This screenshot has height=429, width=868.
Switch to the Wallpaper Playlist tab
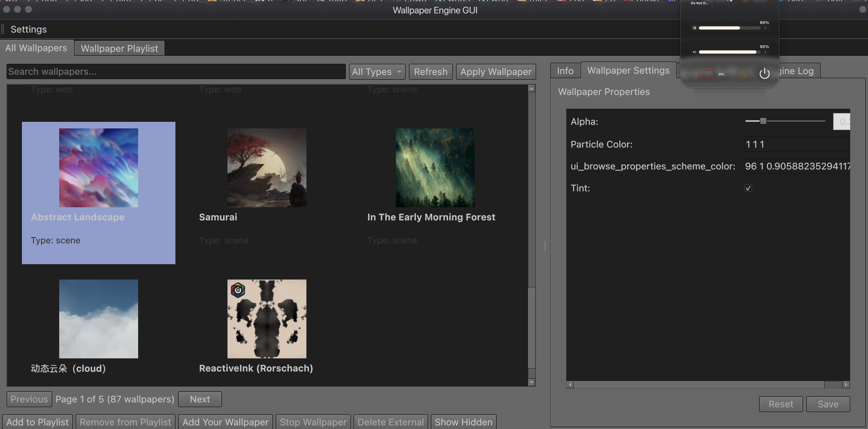click(x=119, y=48)
